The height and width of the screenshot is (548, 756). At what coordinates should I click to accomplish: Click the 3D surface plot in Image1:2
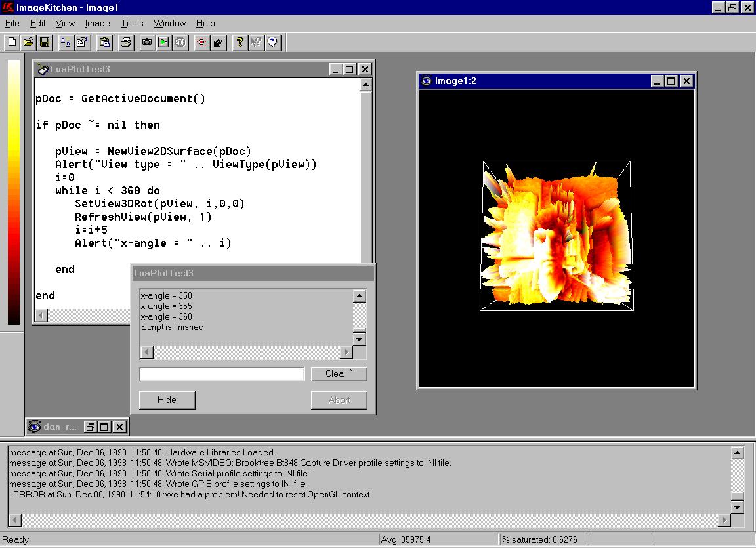click(x=556, y=236)
